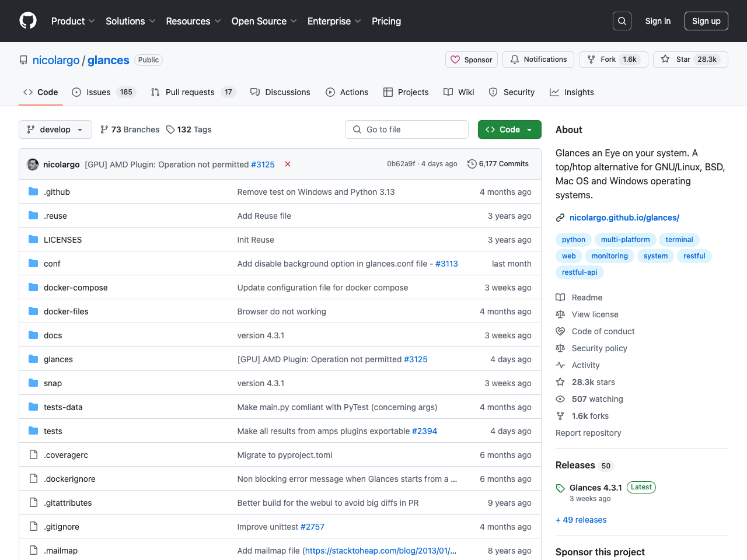Expand the Open Source menu
The image size is (747, 560).
pyautogui.click(x=264, y=21)
